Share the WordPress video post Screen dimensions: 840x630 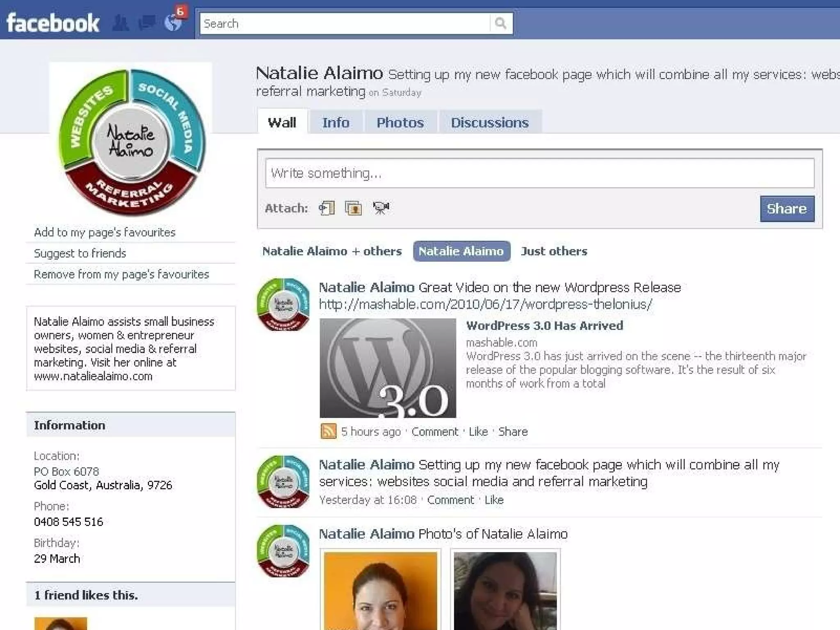(513, 431)
